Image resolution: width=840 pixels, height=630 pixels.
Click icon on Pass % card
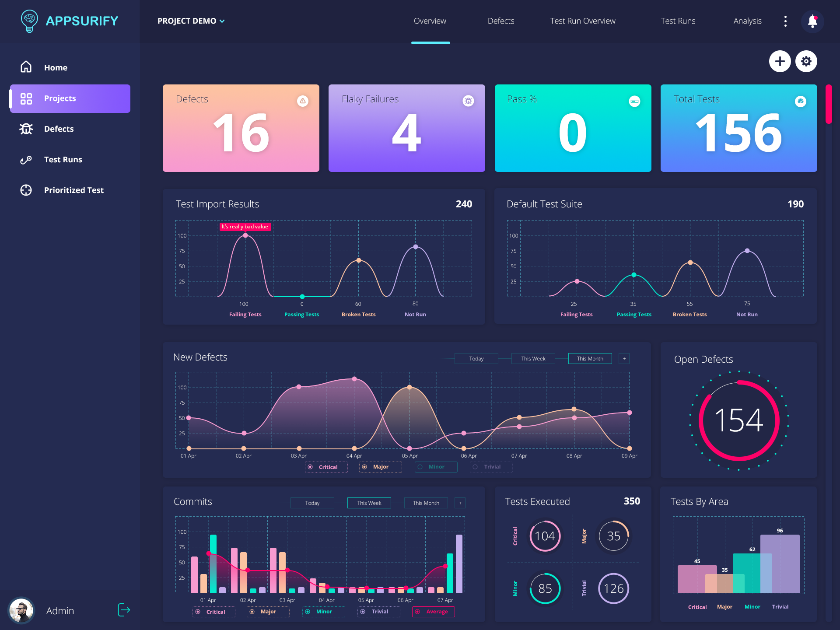[634, 101]
